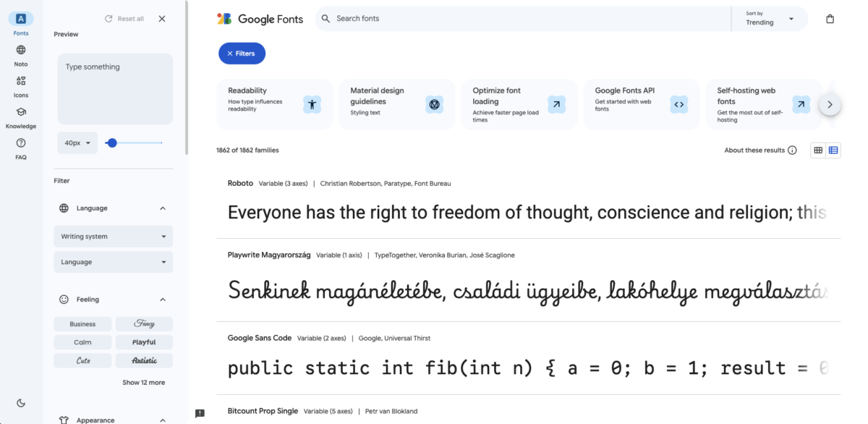Collapse the Language filter section
This screenshot has height=424, width=868.
tap(163, 208)
